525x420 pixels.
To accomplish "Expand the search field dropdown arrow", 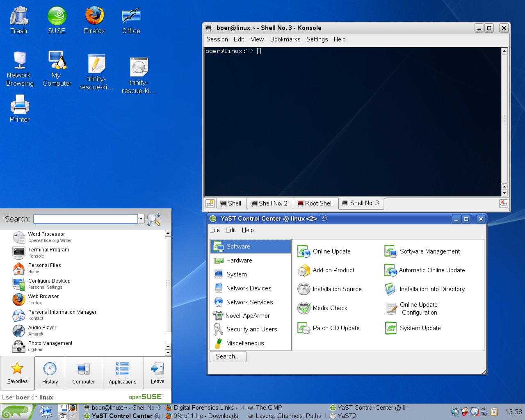I will (x=142, y=219).
